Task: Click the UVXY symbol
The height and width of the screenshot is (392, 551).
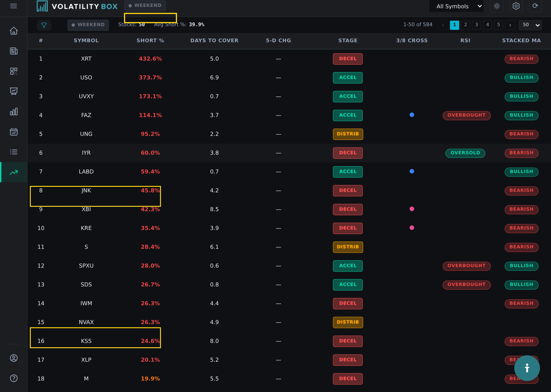Action: click(x=86, y=96)
